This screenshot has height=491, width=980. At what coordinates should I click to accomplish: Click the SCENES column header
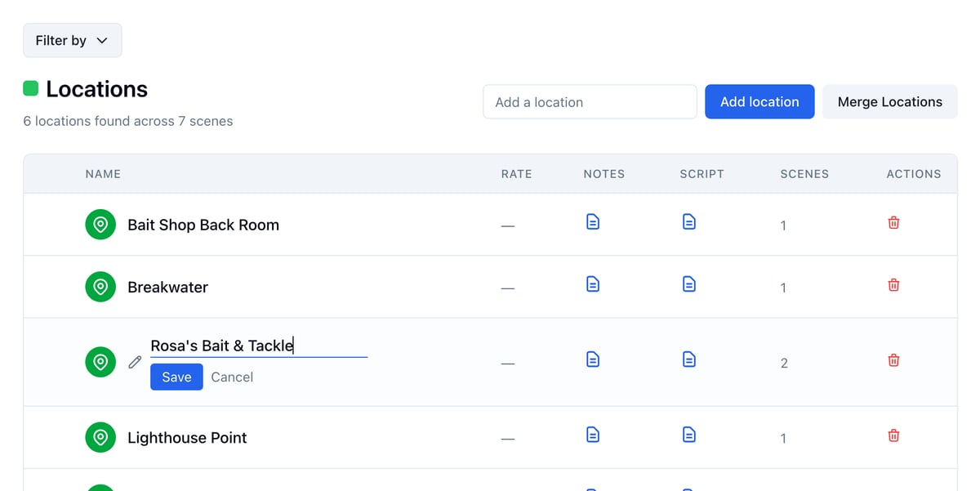pyautogui.click(x=804, y=174)
